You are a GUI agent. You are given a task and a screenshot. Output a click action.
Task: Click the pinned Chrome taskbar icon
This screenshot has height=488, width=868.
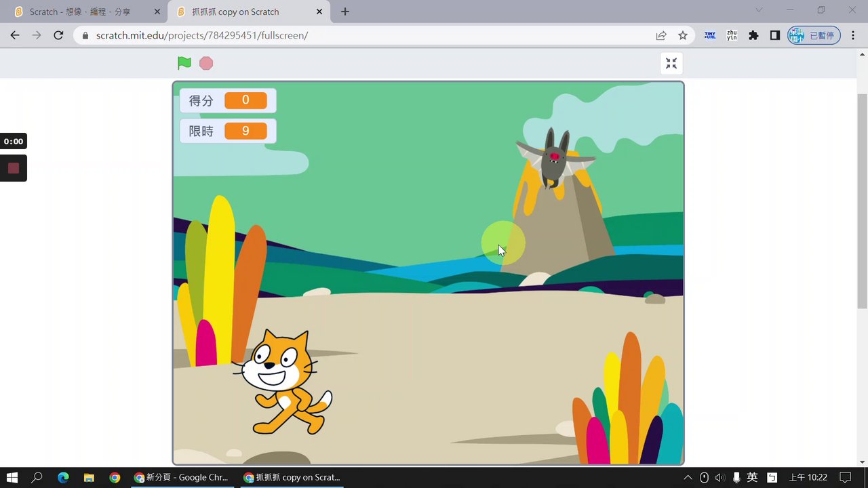pos(115,477)
